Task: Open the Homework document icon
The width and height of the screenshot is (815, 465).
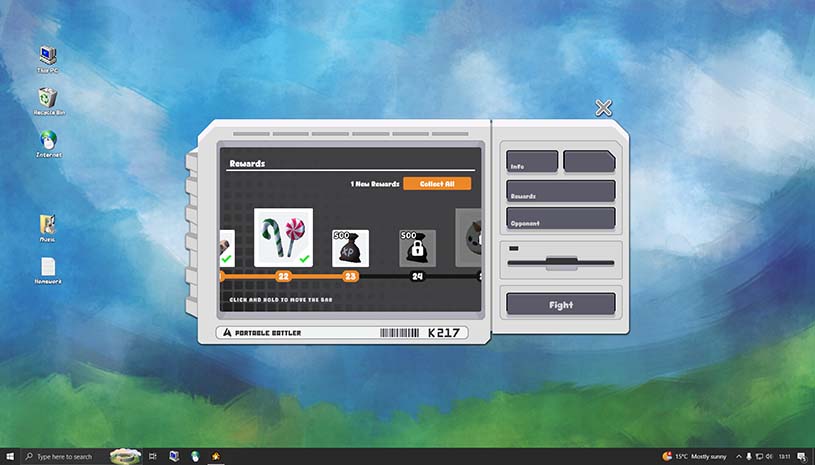Action: click(x=47, y=267)
